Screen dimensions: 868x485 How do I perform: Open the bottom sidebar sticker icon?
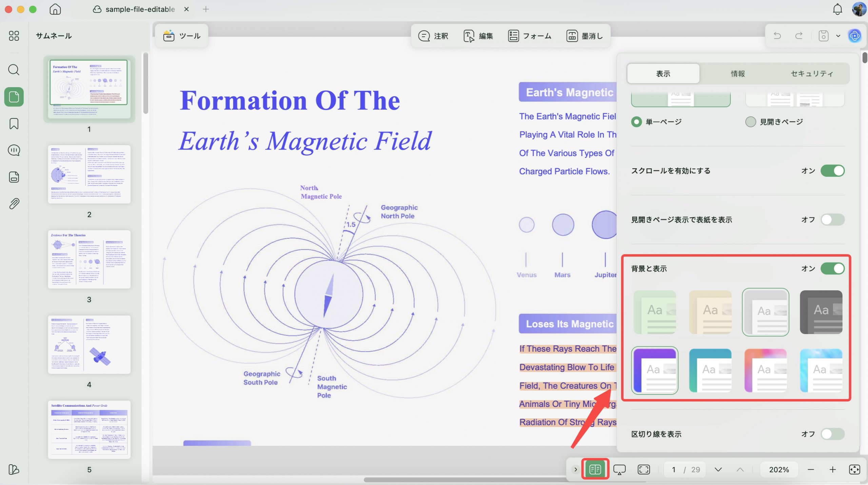coord(14,470)
